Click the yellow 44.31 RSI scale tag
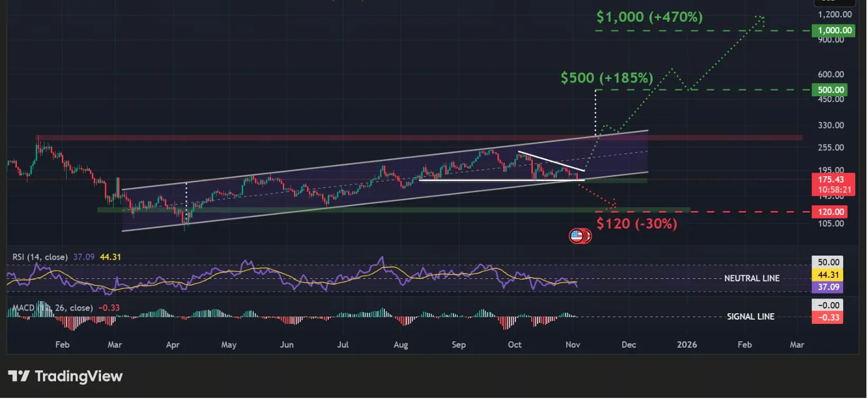The image size is (868, 399). 828,275
